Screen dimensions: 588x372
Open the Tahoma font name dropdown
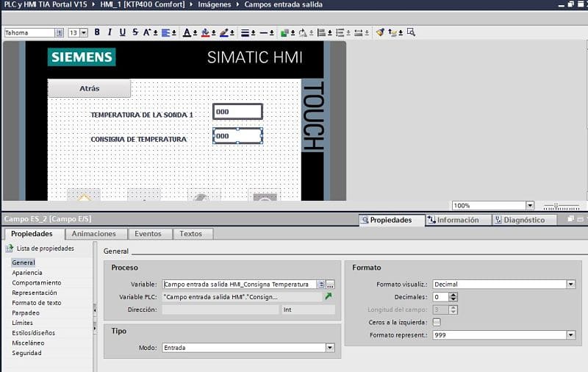click(x=60, y=32)
